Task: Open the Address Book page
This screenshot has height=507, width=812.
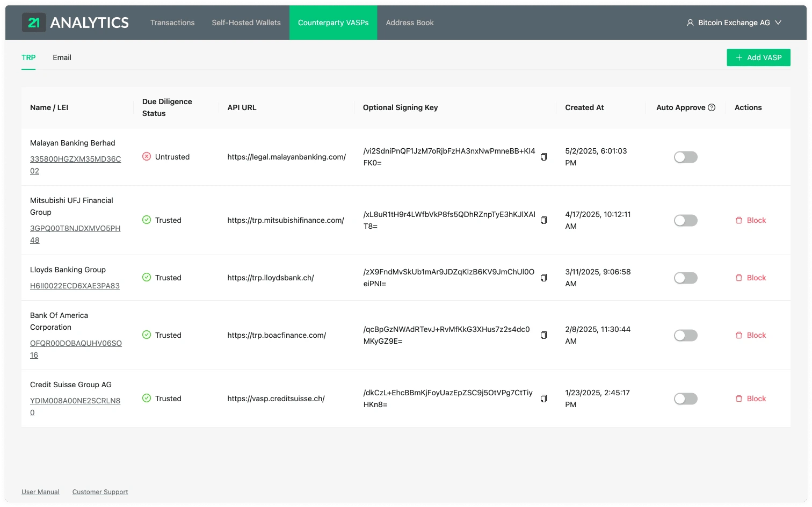Action: 410,23
